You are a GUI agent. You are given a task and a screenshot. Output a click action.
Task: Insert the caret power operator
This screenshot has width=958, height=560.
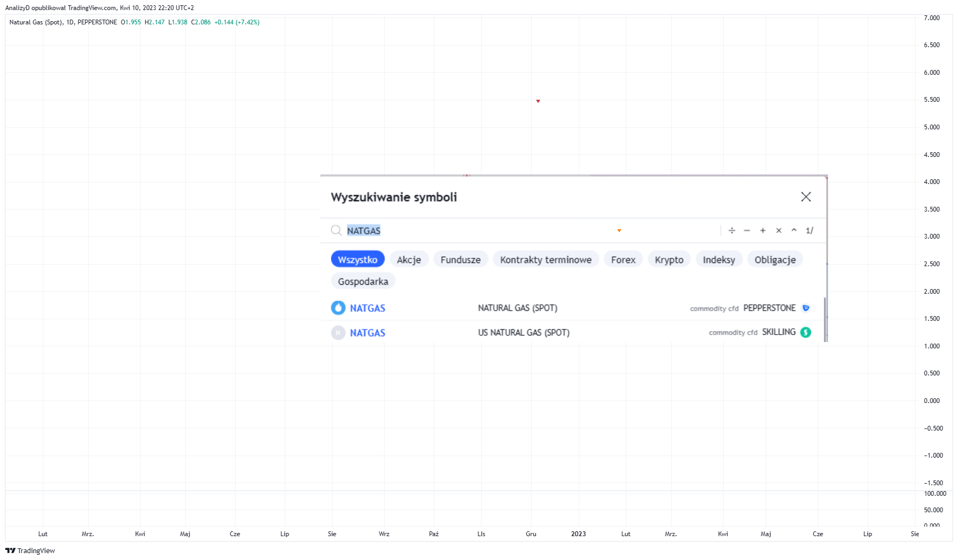pos(794,230)
